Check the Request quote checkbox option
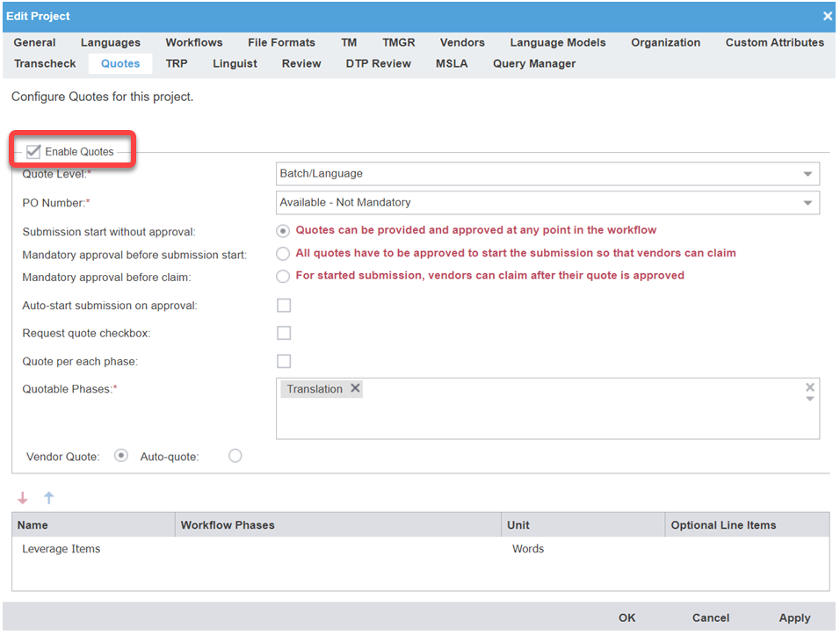The height and width of the screenshot is (635, 840). click(284, 334)
